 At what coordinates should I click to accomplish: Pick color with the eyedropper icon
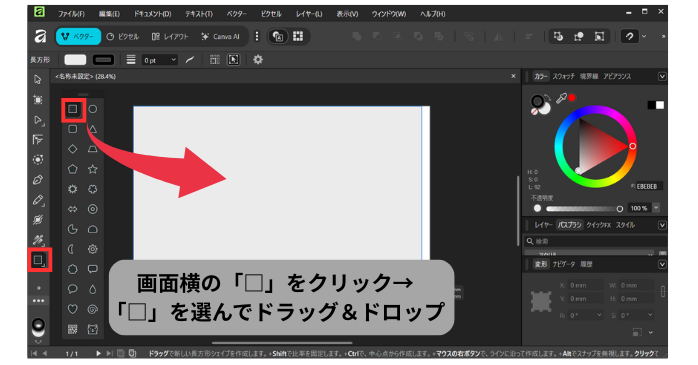[561, 98]
